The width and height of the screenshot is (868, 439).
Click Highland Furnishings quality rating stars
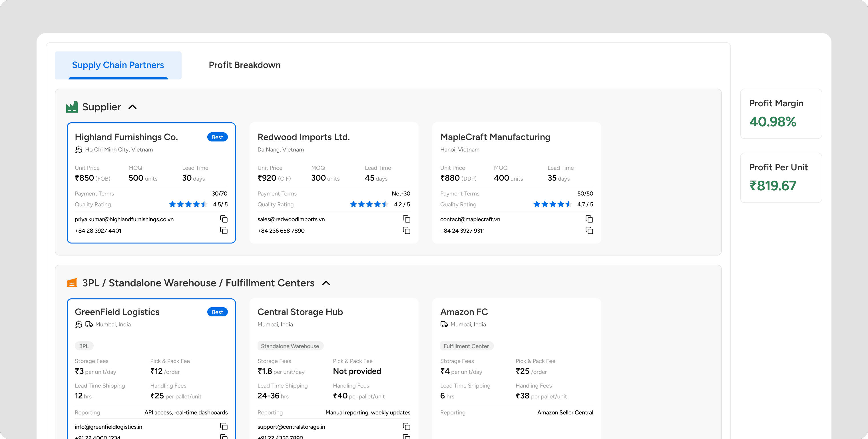pos(188,204)
